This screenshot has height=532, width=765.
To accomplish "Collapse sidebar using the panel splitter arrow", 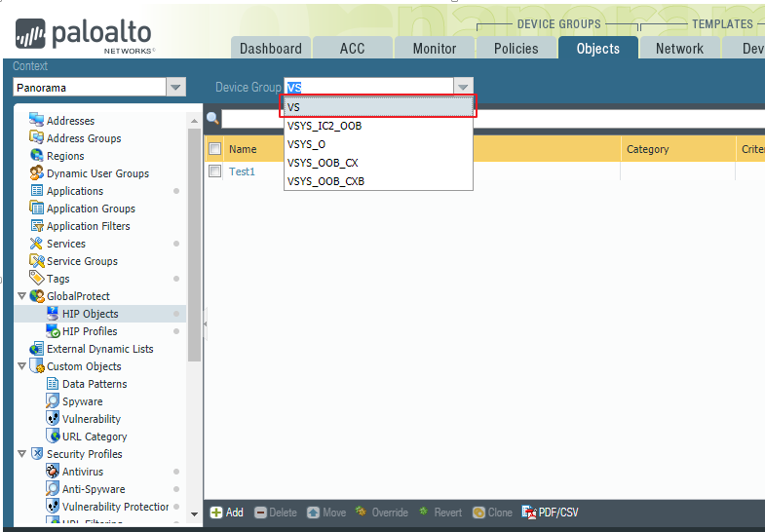I will (206, 323).
